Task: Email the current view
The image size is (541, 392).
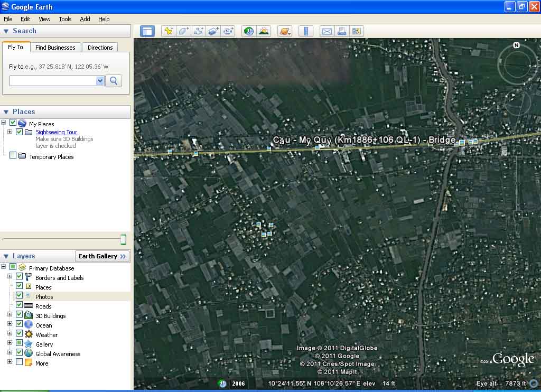Action: tap(327, 31)
